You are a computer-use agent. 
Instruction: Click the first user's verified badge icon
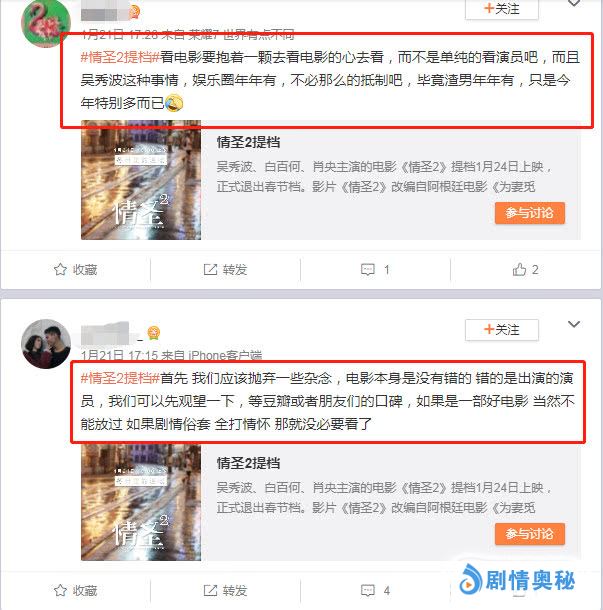(135, 12)
